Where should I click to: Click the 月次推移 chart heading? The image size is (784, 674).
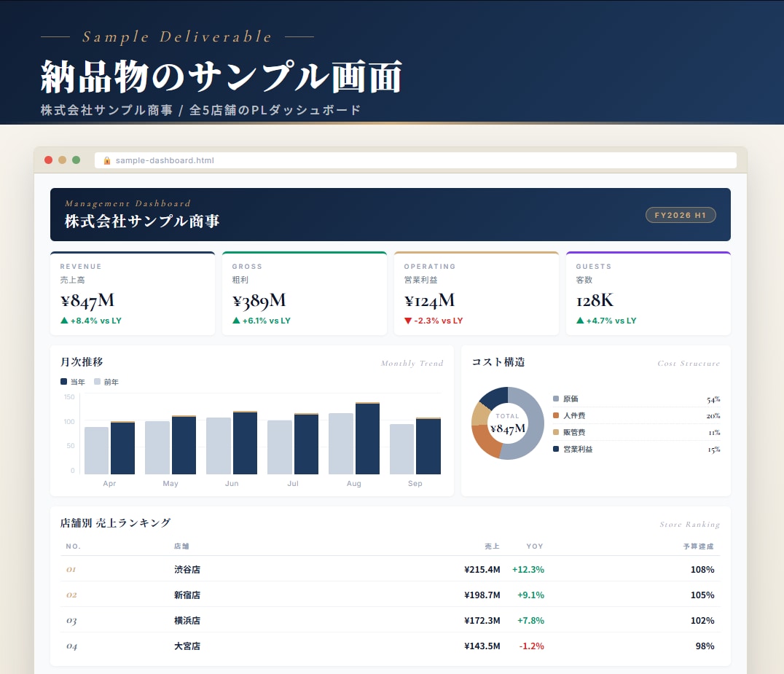(x=82, y=361)
